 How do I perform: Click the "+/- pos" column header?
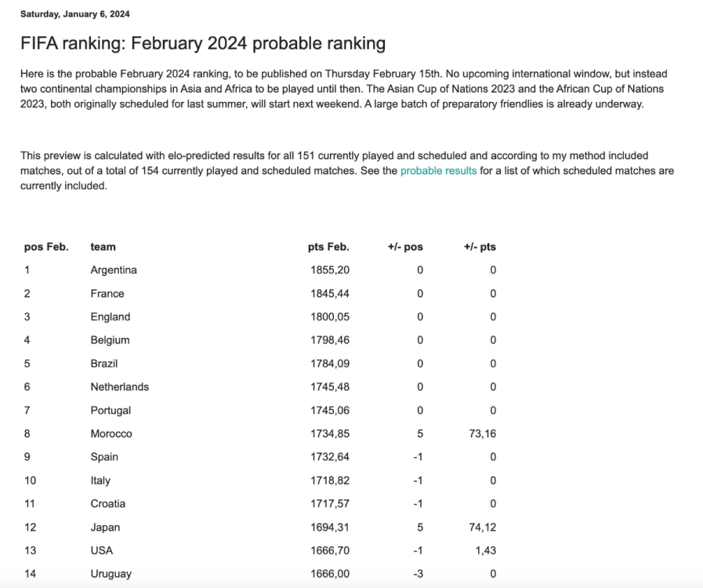[x=405, y=246]
